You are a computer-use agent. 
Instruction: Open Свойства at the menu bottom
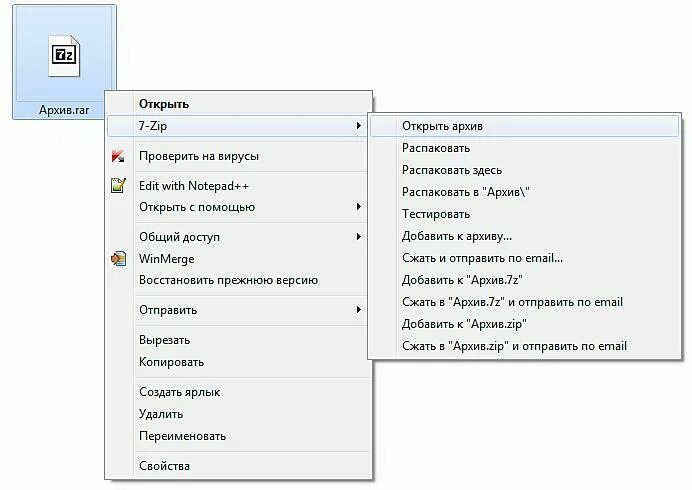tap(164, 466)
